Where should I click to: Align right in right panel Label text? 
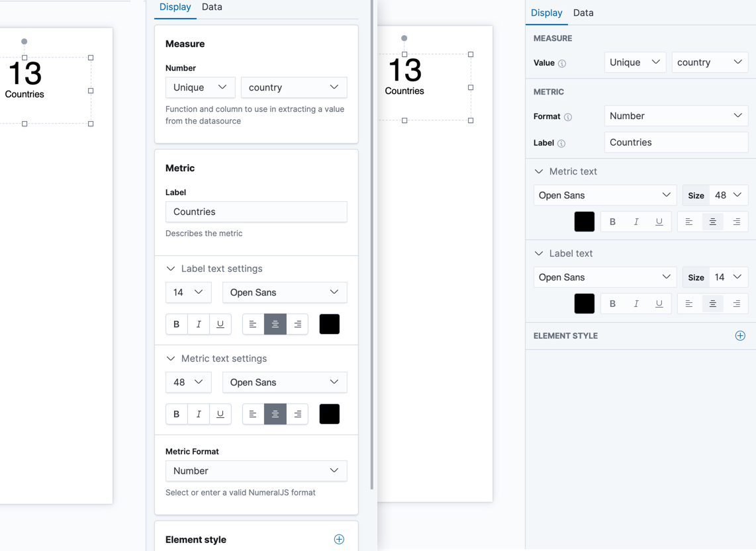(x=736, y=304)
